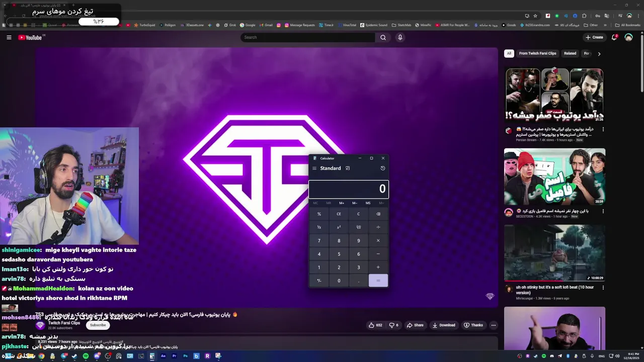The width and height of the screenshot is (644, 362).
Task: Bookmark this page with the star icon
Action: 535,16
